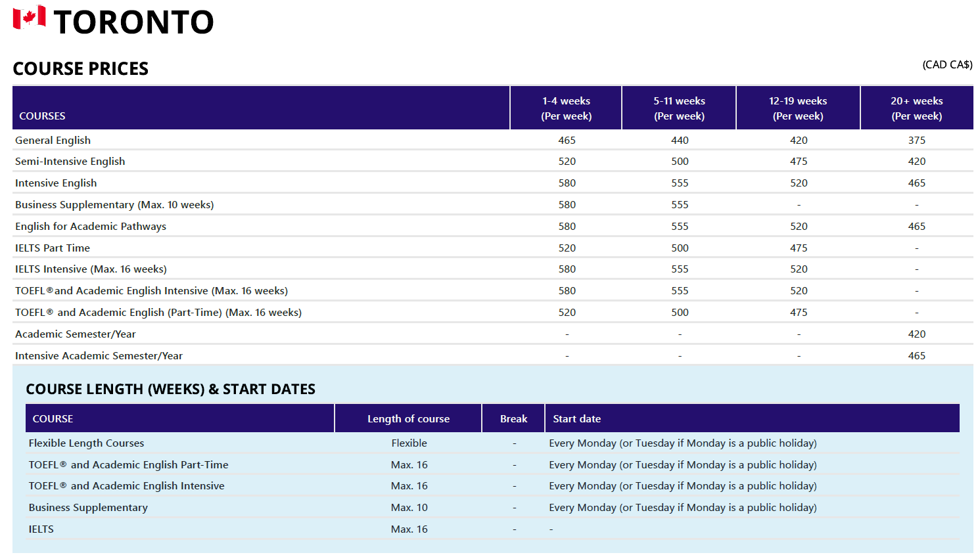Image resolution: width=980 pixels, height=557 pixels.
Task: Click the 12-19 weeks column header
Action: click(798, 108)
